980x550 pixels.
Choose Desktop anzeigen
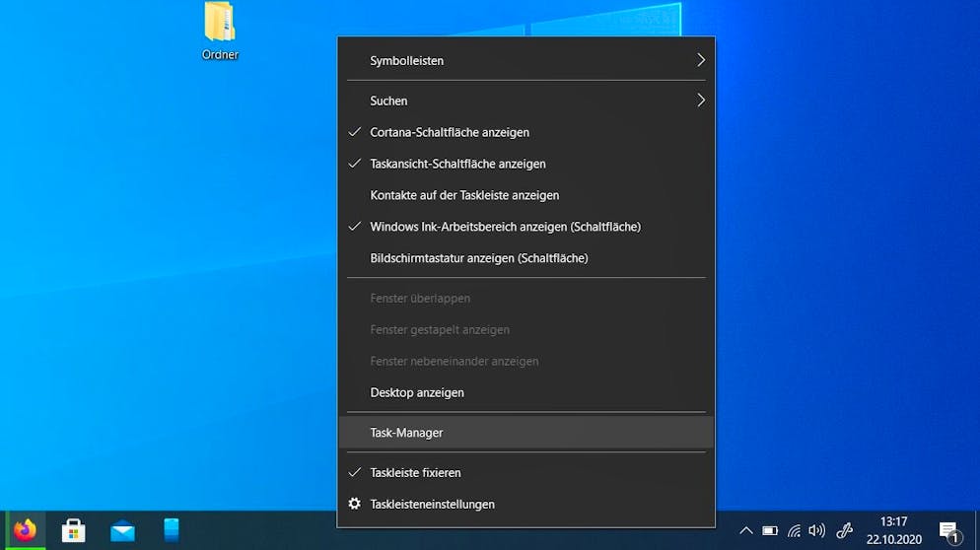pos(526,392)
